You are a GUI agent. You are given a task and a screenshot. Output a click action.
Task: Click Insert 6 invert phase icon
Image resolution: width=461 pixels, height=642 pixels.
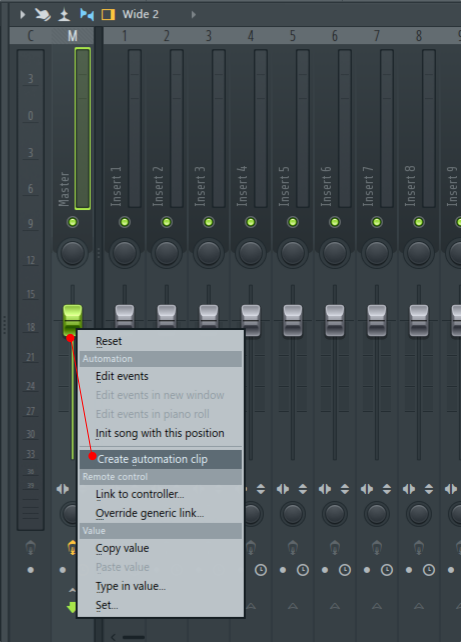point(345,489)
